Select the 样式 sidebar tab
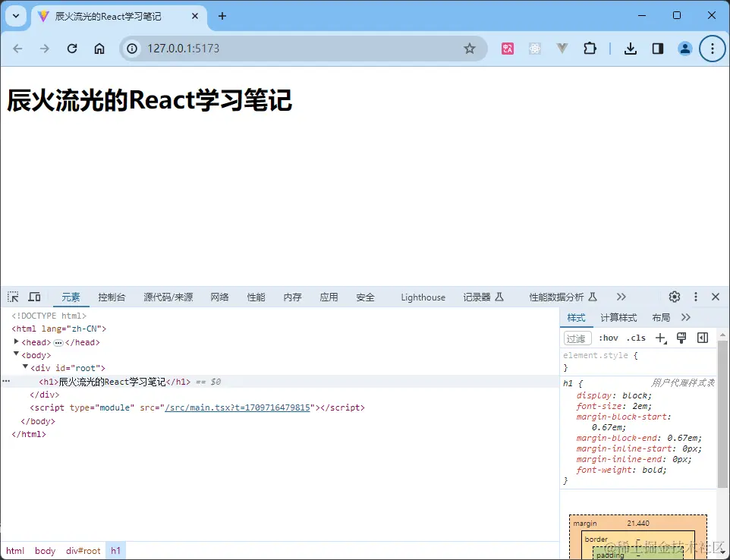Screen dimensions: 730x560 pos(576,317)
